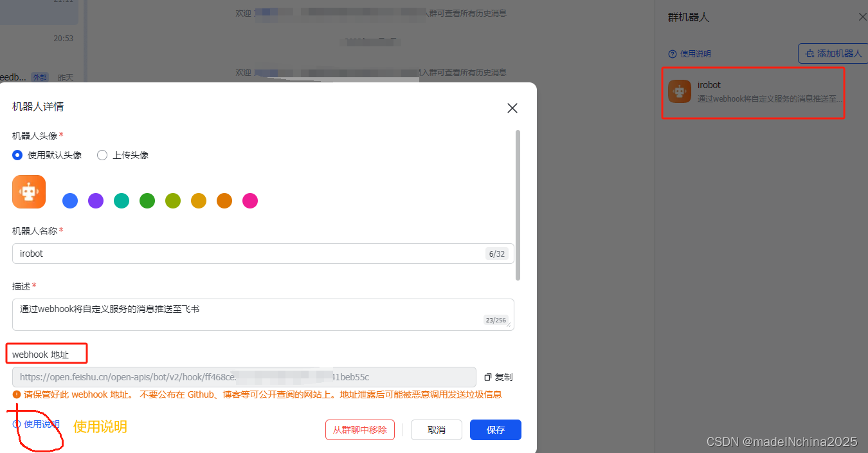
Task: Click the 23/256 description character counter
Action: 496,320
